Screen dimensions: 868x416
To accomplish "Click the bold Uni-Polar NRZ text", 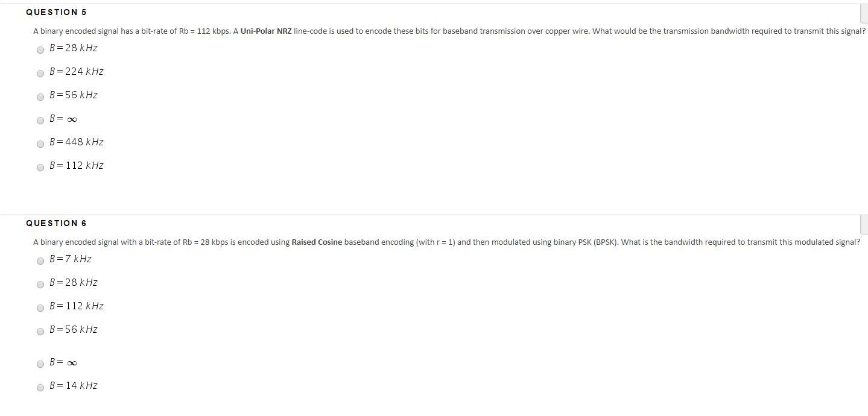I will point(266,31).
